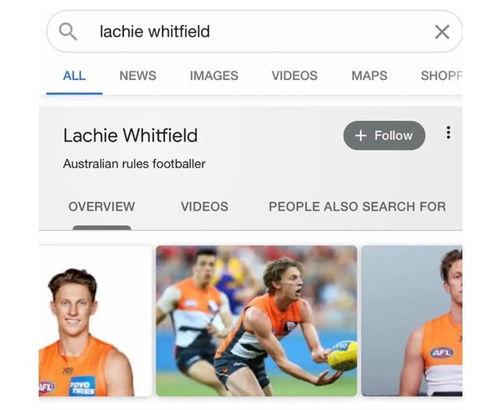Open the knowledge panel VIDEOS tab
The height and width of the screenshot is (410, 500).
pos(204,207)
